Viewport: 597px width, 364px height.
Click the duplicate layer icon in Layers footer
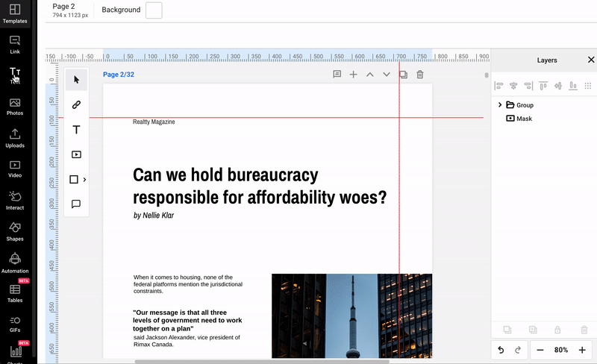coord(507,330)
